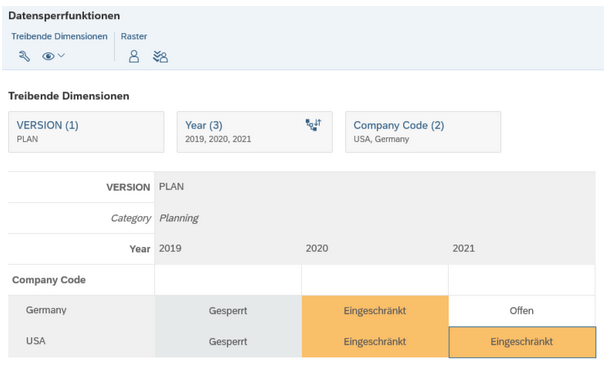The height and width of the screenshot is (369, 607).
Task: Expand the chevron beside the eye icon
Action: [61, 56]
